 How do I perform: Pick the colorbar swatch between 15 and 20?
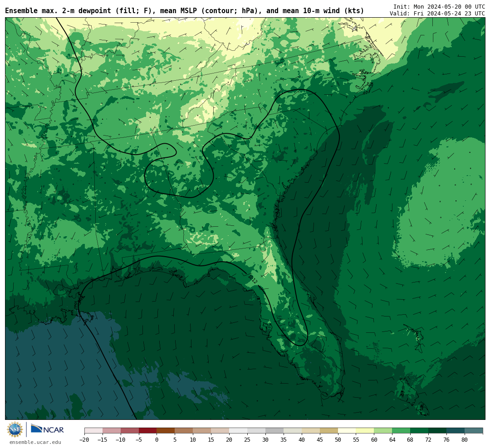pos(220,431)
